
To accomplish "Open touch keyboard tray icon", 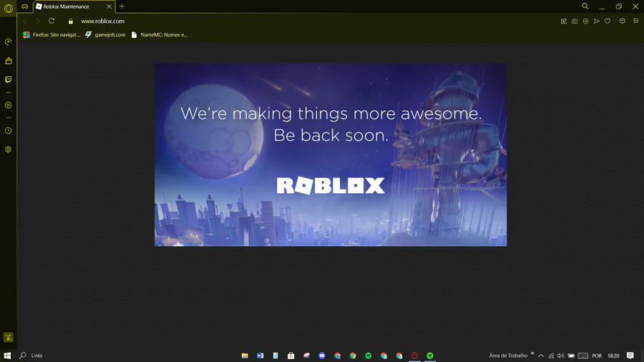I will (x=582, y=356).
